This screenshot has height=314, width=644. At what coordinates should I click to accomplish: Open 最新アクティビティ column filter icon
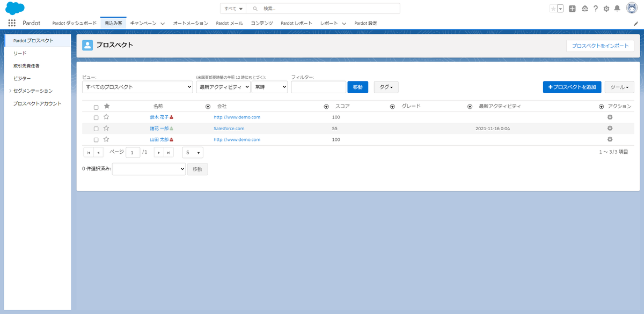click(602, 107)
